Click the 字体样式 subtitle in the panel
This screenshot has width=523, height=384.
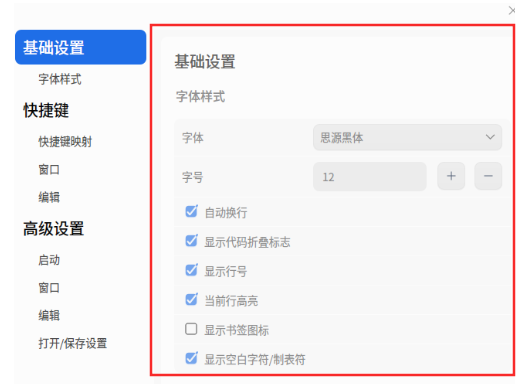200,97
